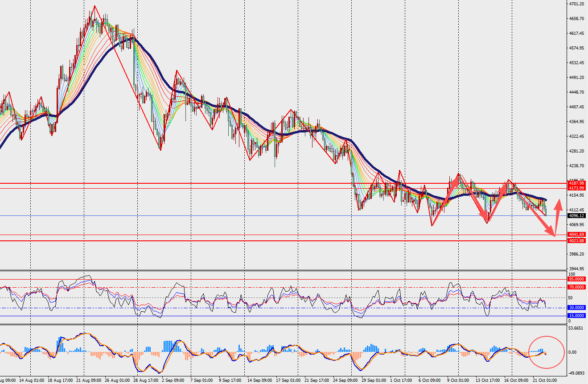This screenshot has height=384, width=588.
Task: Click the red 4023.88 support price label
Action: point(576,241)
